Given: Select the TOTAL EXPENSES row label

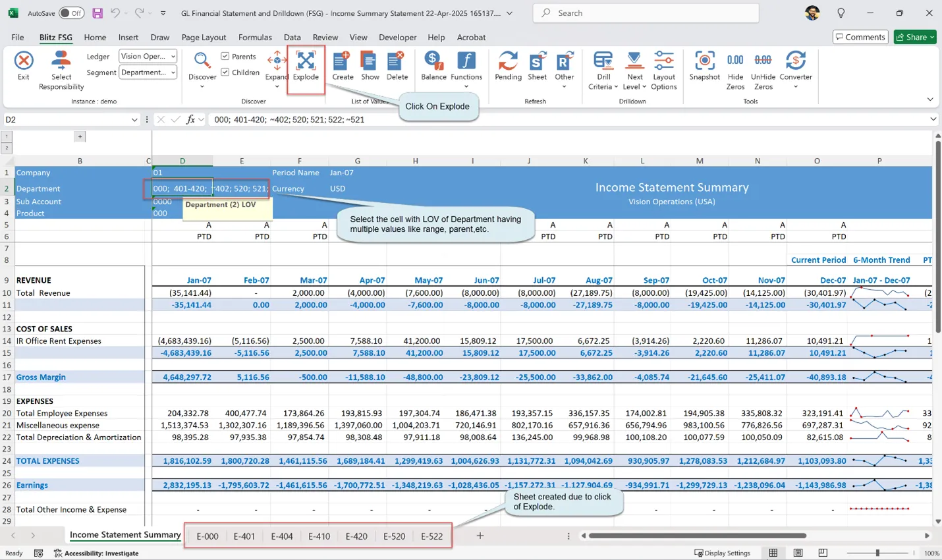Looking at the screenshot, I should 47,461.
